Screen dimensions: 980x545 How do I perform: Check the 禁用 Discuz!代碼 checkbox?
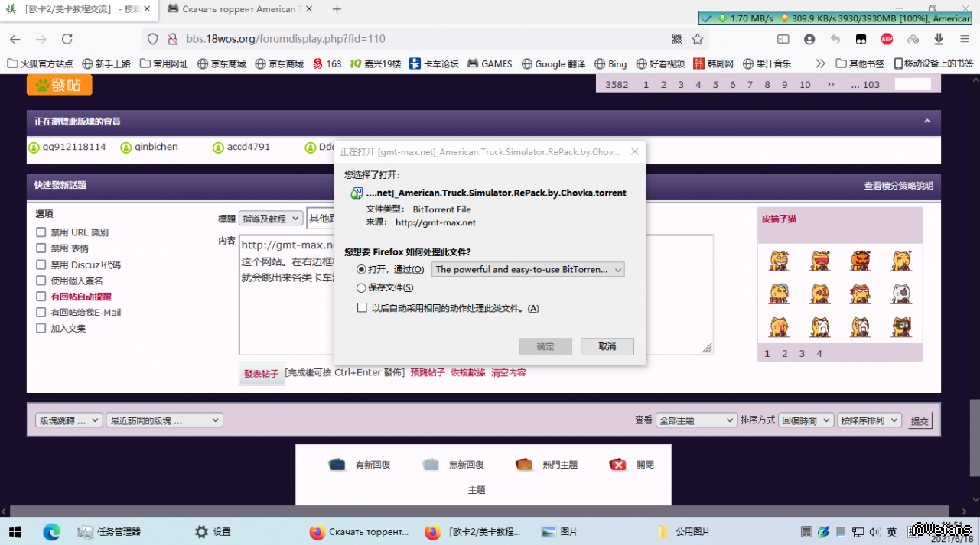pyautogui.click(x=41, y=264)
